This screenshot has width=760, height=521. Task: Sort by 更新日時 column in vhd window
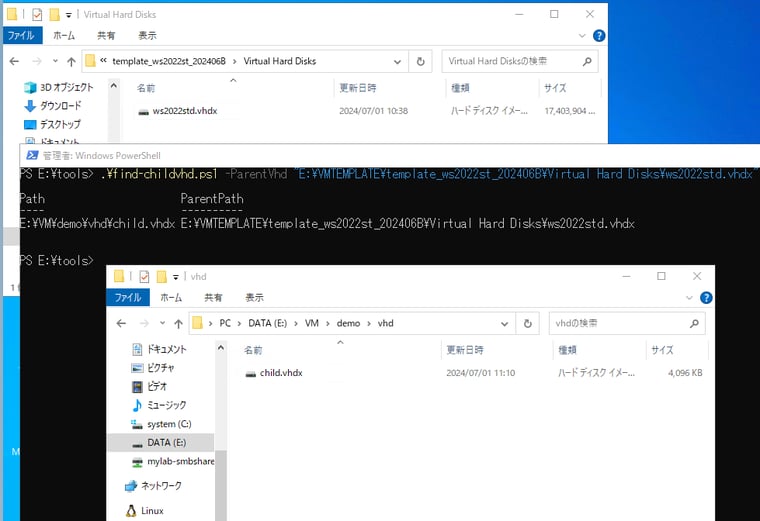[465, 350]
